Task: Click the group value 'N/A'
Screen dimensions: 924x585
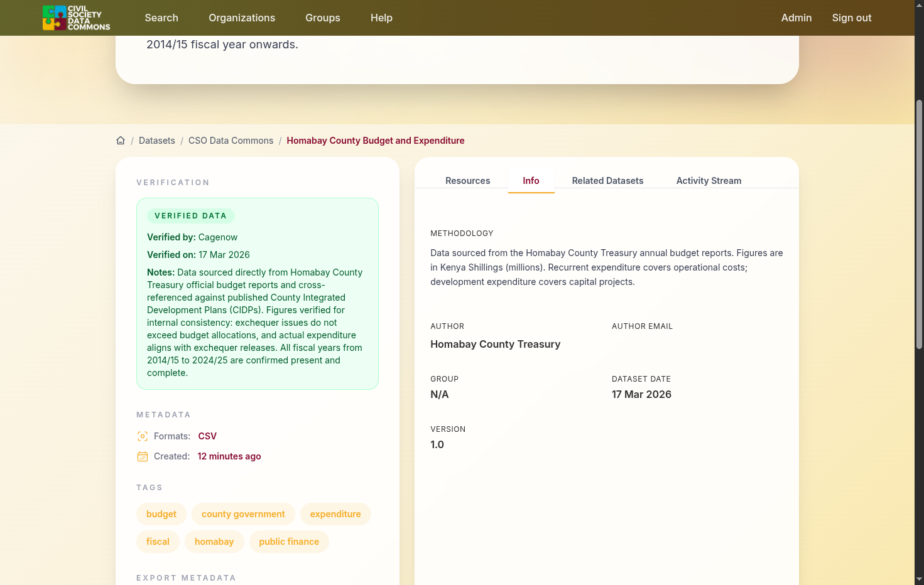Action: [x=440, y=394]
